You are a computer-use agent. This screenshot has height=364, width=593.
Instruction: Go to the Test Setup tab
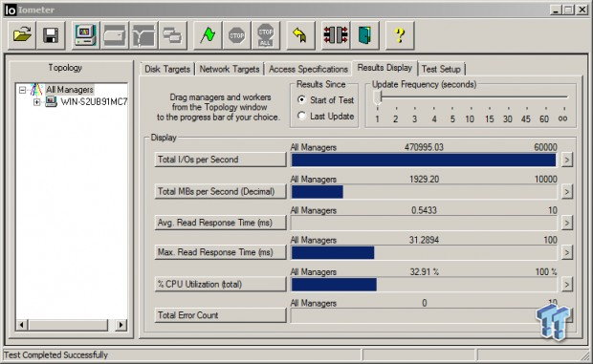coord(441,69)
